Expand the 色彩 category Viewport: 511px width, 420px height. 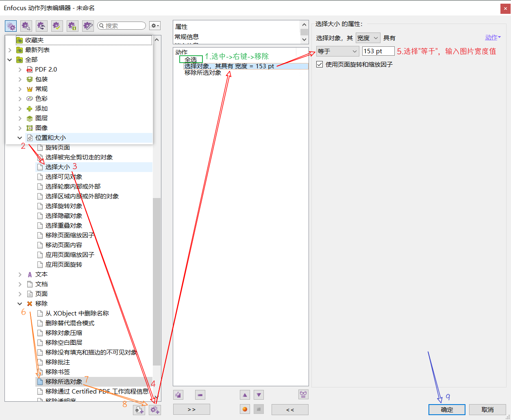click(x=20, y=99)
